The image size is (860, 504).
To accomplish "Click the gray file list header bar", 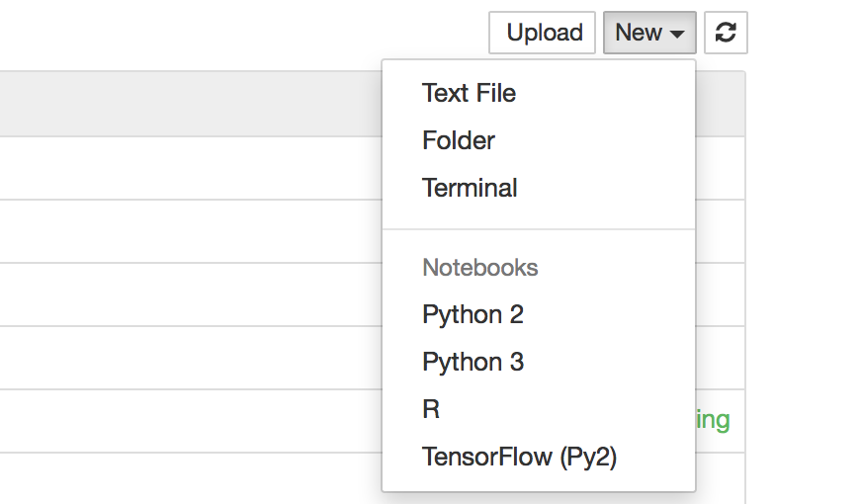I will coord(188,104).
